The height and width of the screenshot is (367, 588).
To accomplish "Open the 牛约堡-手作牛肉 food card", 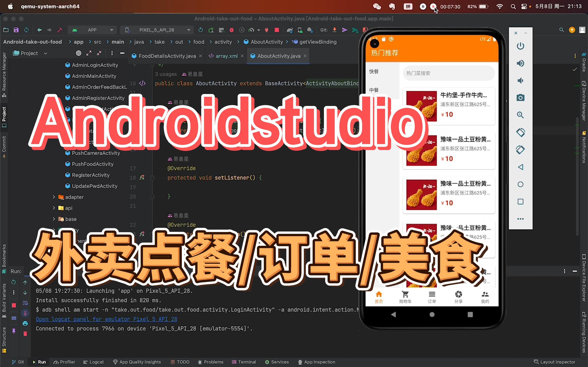I will (x=449, y=106).
